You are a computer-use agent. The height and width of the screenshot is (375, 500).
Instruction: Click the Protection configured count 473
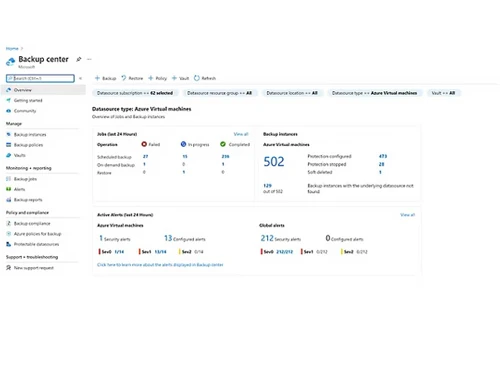pyautogui.click(x=383, y=156)
